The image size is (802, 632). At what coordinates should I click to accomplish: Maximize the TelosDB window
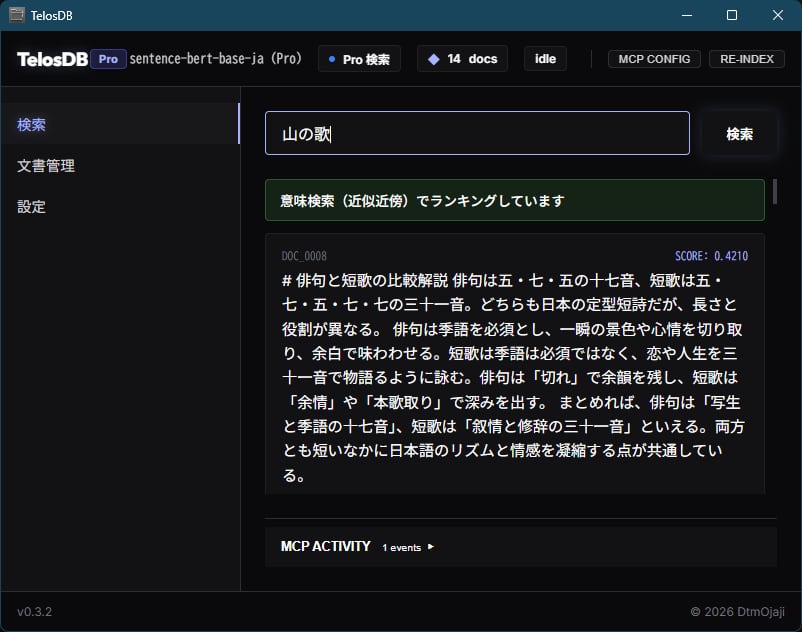732,16
